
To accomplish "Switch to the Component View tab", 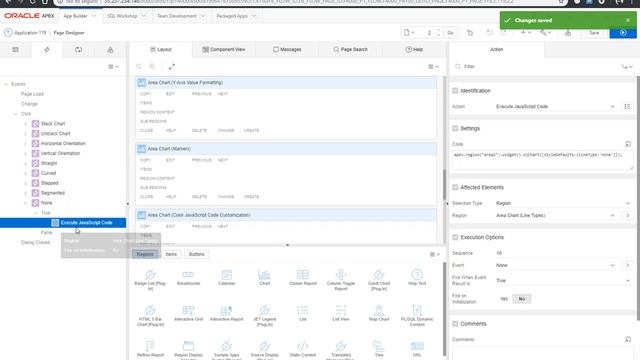I will pos(224,49).
